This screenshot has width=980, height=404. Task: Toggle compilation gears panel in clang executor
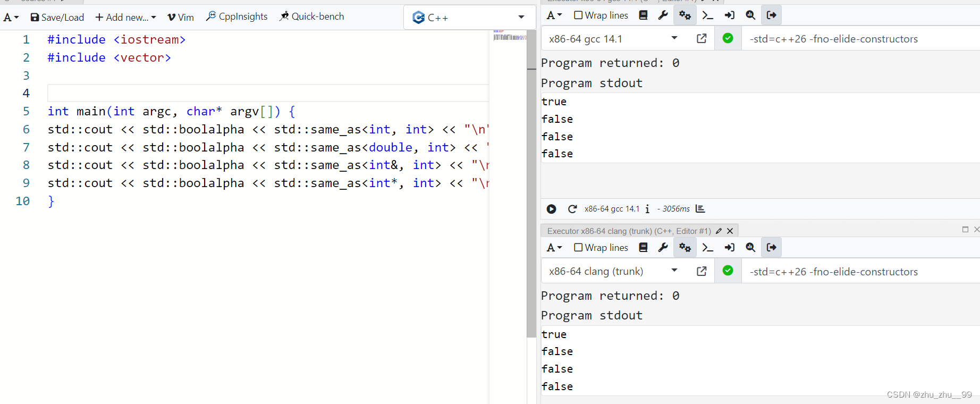tap(685, 248)
